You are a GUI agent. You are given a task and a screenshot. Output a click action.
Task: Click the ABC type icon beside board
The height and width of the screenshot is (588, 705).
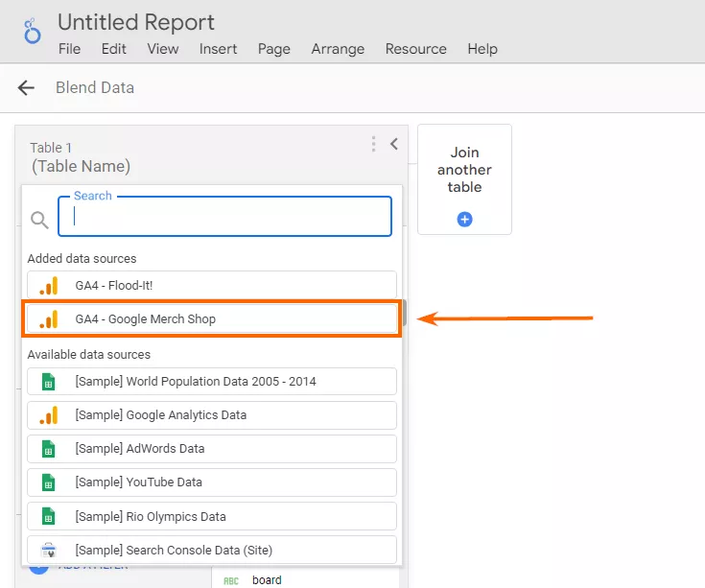pyautogui.click(x=231, y=581)
